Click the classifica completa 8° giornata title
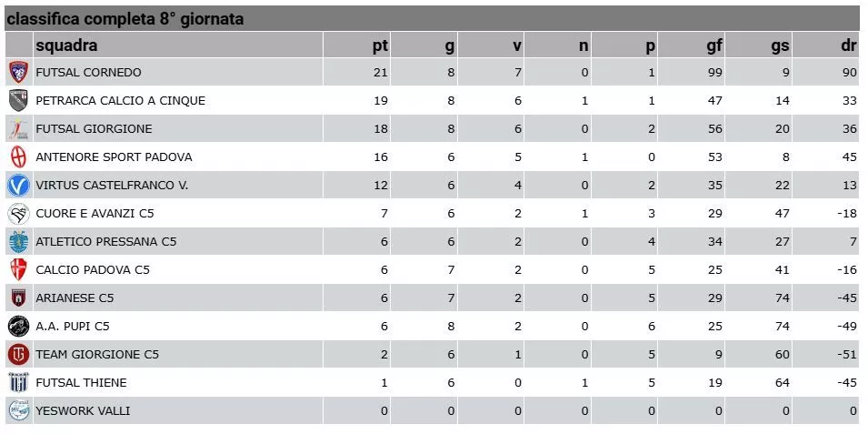This screenshot has width=868, height=434. point(125,19)
